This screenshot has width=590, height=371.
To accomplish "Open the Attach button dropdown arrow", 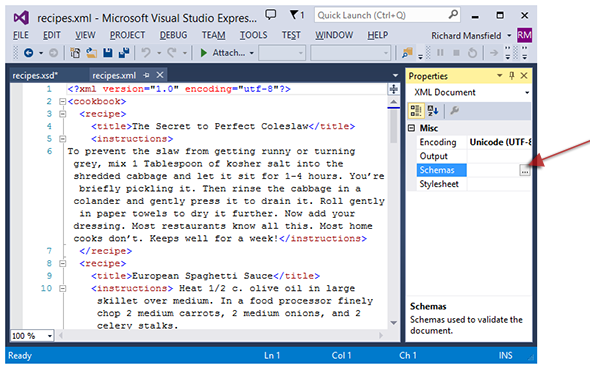I will point(251,53).
